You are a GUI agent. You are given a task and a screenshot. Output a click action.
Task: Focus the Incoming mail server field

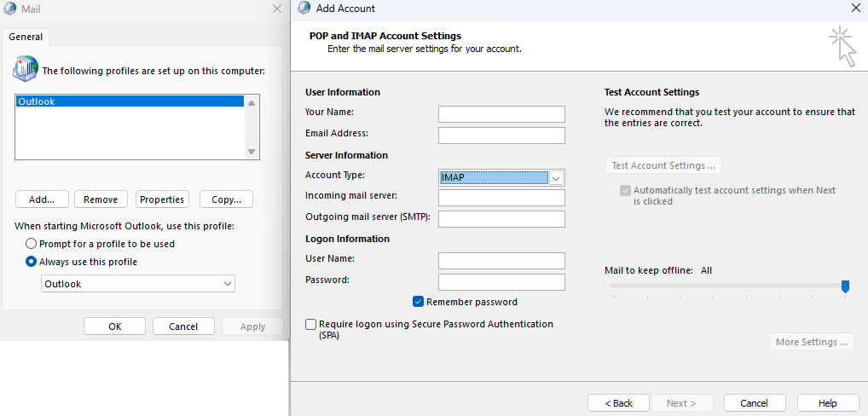501,198
